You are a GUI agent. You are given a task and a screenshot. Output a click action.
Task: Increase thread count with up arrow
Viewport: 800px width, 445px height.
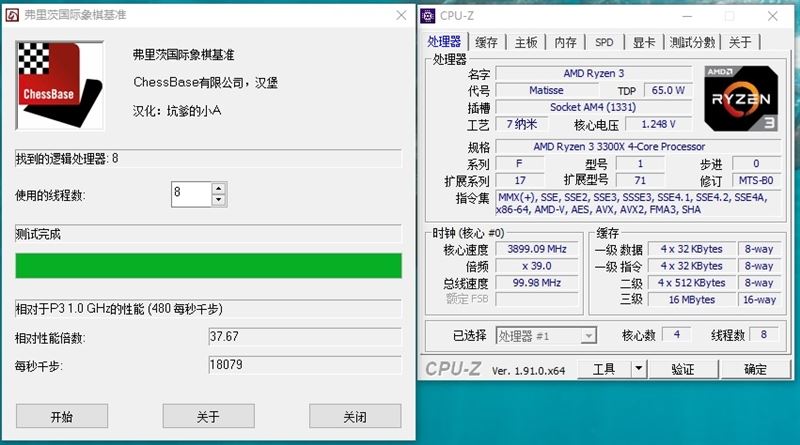(x=218, y=188)
